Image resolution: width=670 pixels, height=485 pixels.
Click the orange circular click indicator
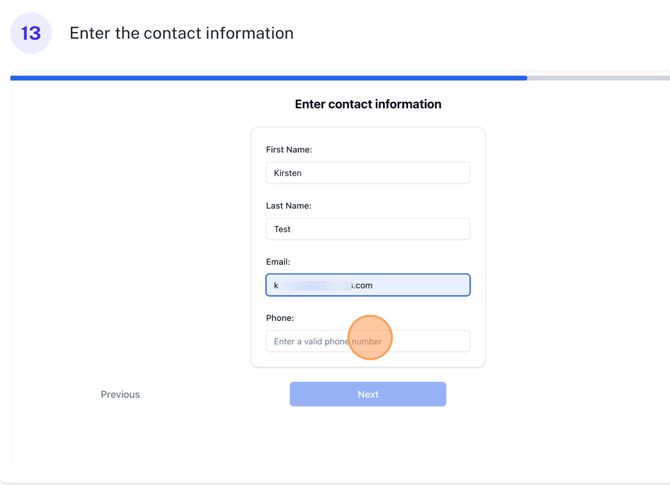click(x=370, y=338)
